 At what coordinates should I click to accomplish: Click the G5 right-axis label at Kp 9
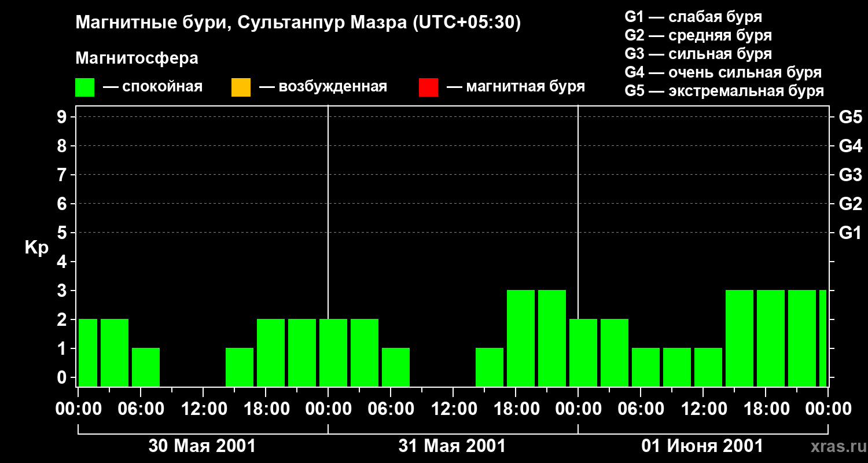pyautogui.click(x=850, y=117)
